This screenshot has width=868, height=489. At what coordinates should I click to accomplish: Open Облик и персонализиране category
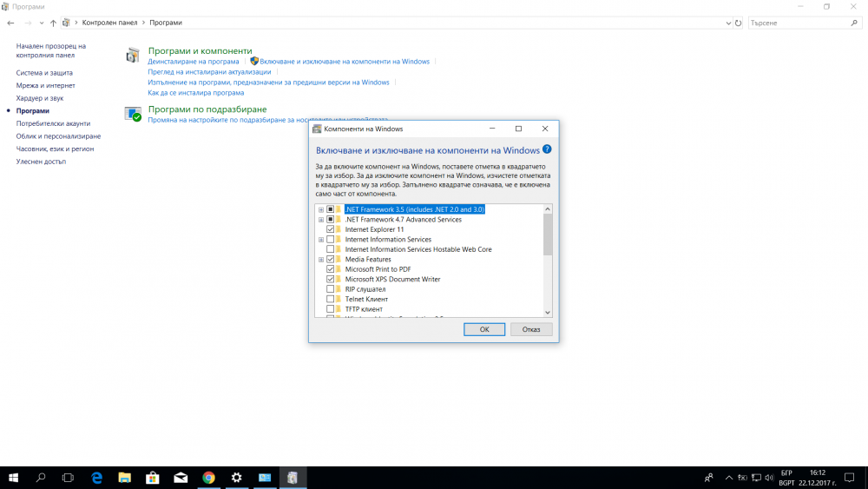[x=58, y=136]
